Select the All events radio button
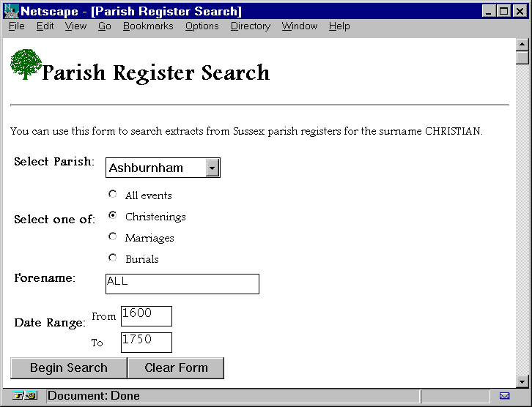 113,194
